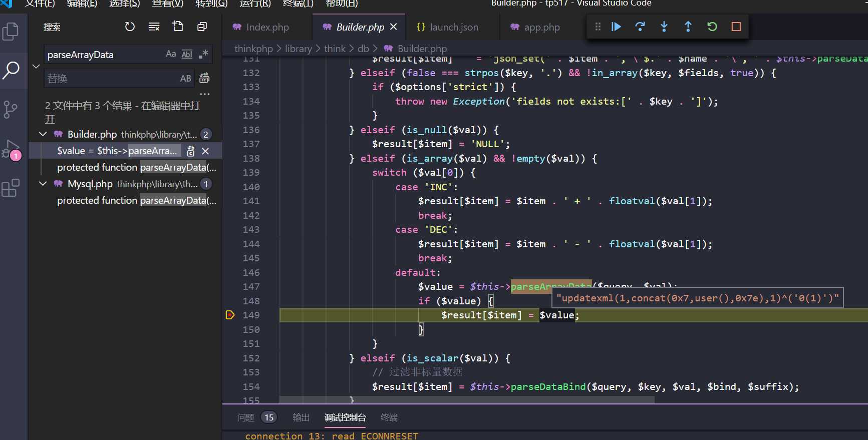
Task: Refresh the search results
Action: tap(130, 27)
